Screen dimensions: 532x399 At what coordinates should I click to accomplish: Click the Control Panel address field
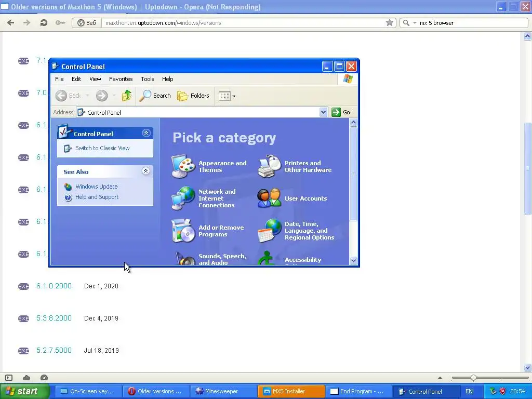point(198,112)
